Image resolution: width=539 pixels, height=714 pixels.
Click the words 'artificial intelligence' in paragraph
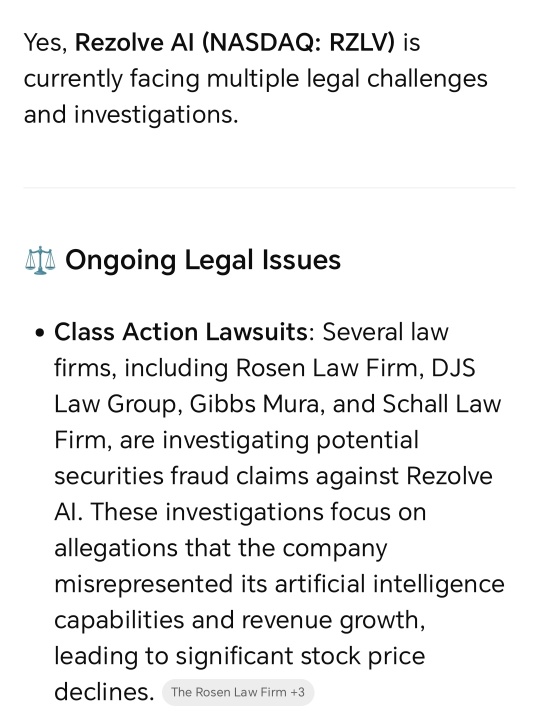[x=390, y=584]
